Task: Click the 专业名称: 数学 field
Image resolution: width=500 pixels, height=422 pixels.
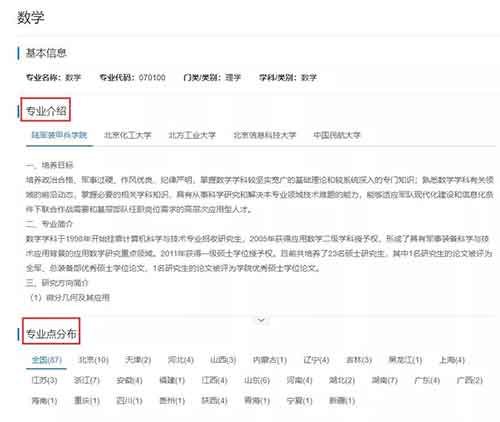Action: tap(54, 78)
